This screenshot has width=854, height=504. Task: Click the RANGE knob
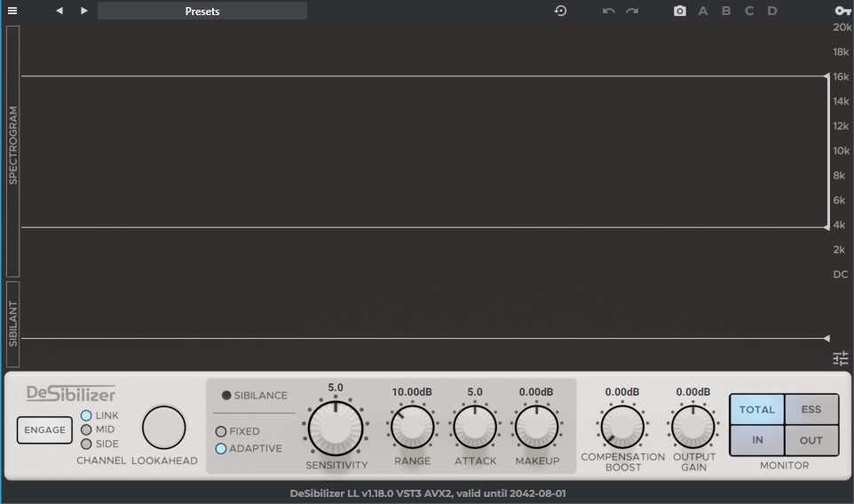coord(412,428)
